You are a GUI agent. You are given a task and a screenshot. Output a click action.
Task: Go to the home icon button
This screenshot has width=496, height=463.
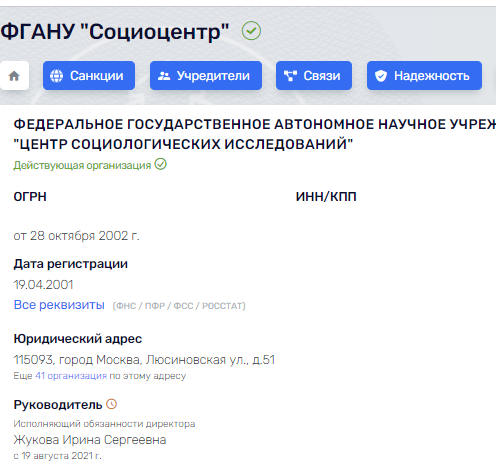tap(14, 76)
